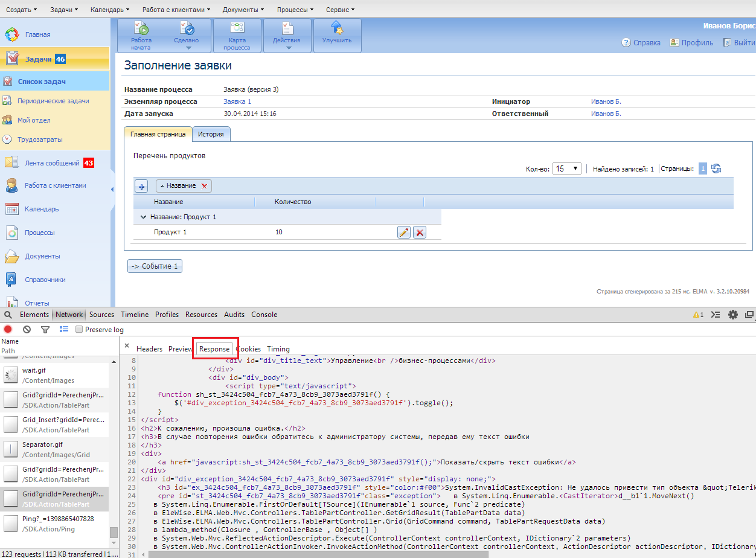Open the DevTools filter funnel icon
The image size is (756, 558).
coord(45,329)
